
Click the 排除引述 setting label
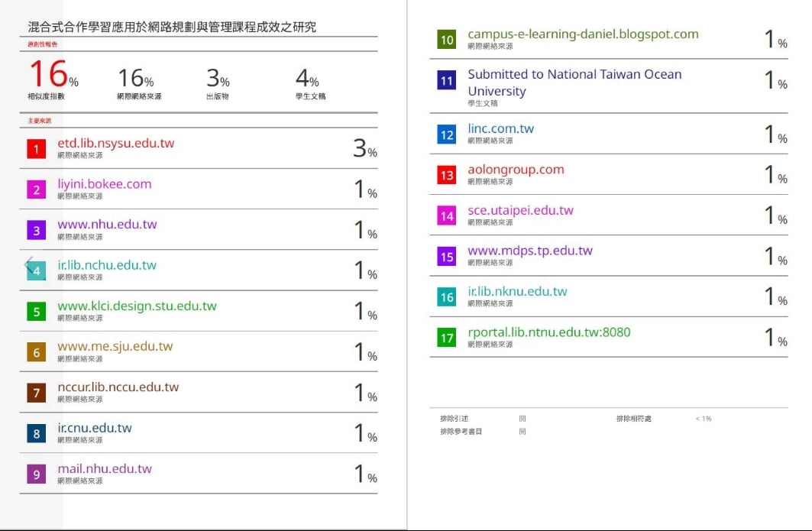point(455,419)
